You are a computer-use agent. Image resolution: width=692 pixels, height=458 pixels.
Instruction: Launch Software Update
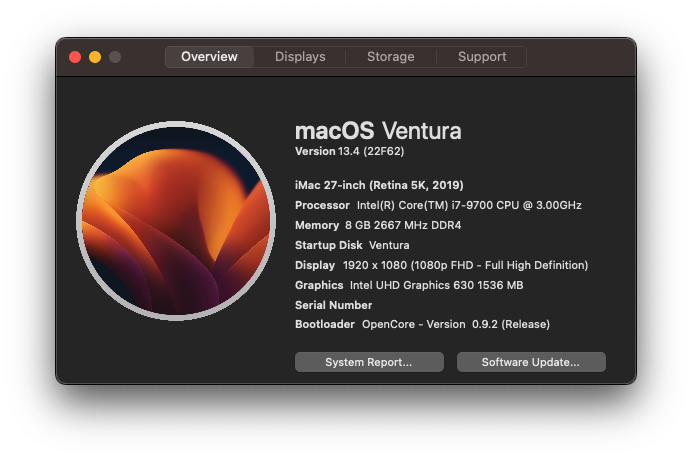[x=531, y=362]
